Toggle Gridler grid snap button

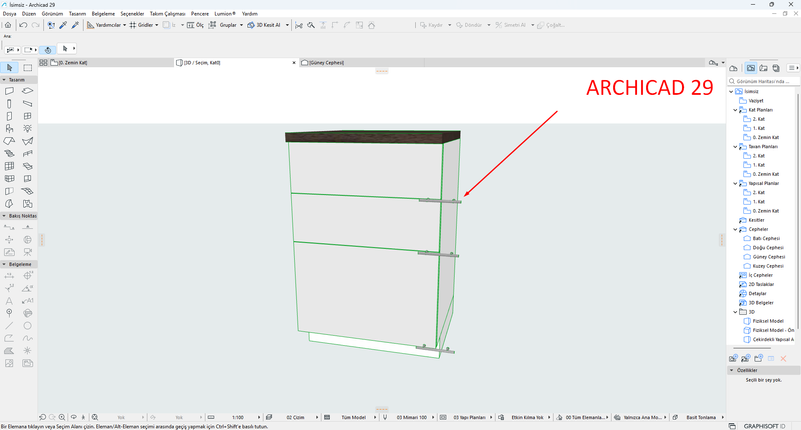(x=141, y=25)
